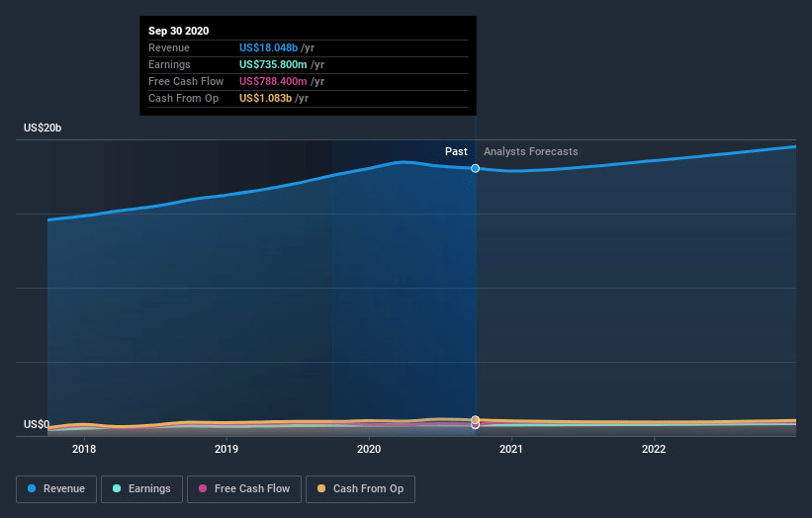The height and width of the screenshot is (518, 812).
Task: Click the 2018 x-axis label
Action: (84, 449)
